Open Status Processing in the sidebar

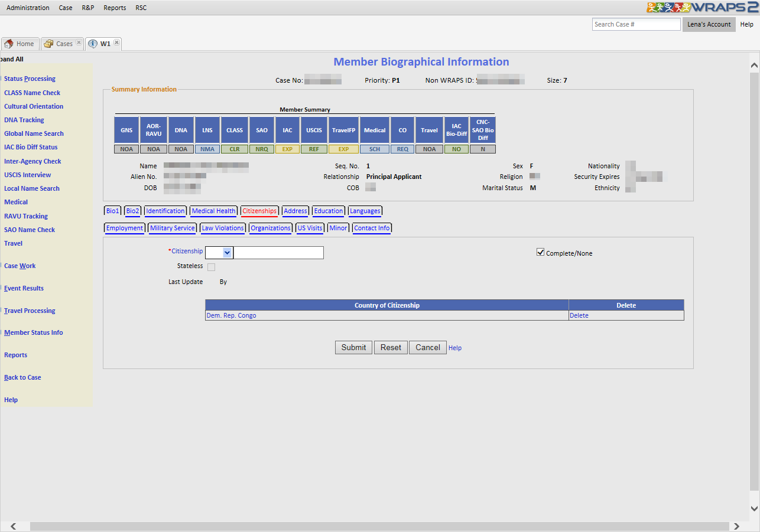[x=30, y=79]
